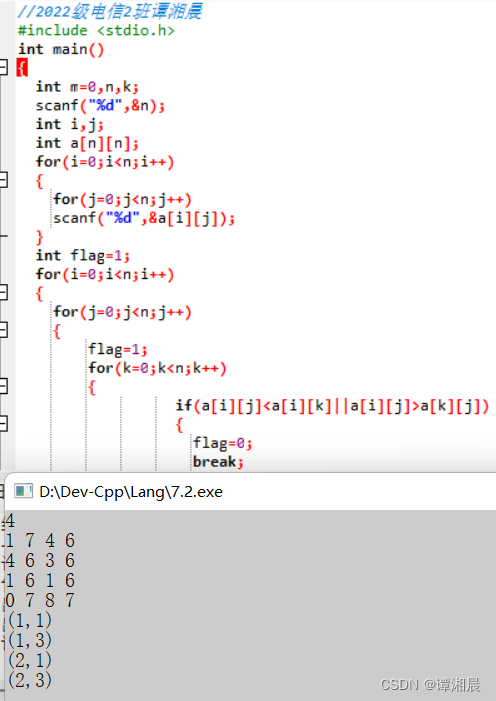This screenshot has height=701, width=496.
Task: Click the console input line 4
Action: (10, 521)
